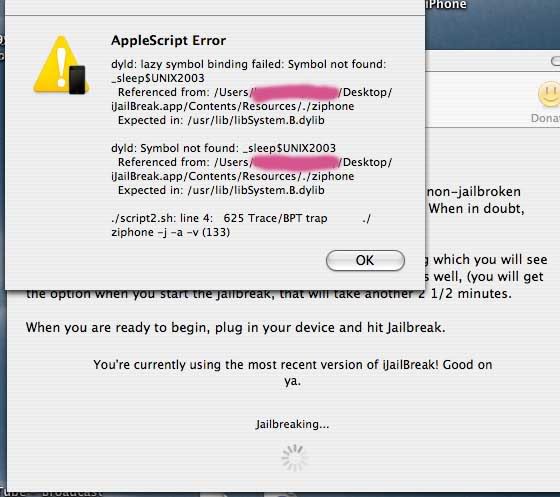Screen dimensions: 560x497
Task: Click the Jailbreaking... status text
Action: (292, 424)
